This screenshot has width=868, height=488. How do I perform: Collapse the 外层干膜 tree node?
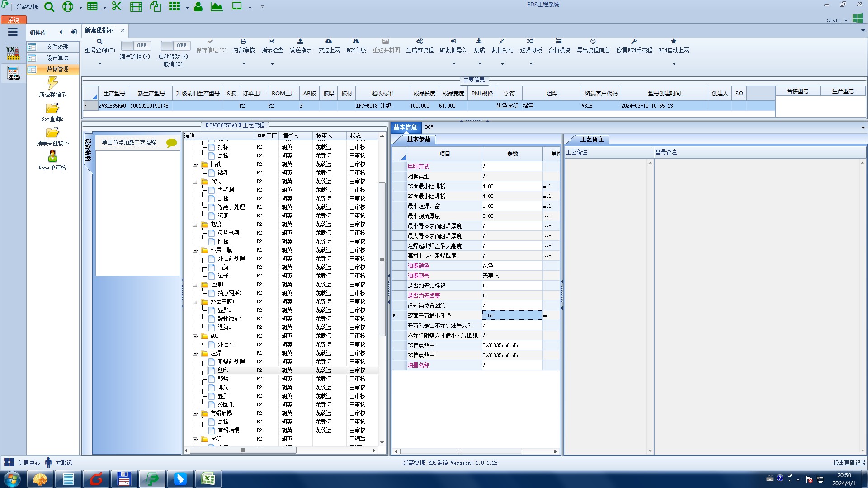point(195,250)
